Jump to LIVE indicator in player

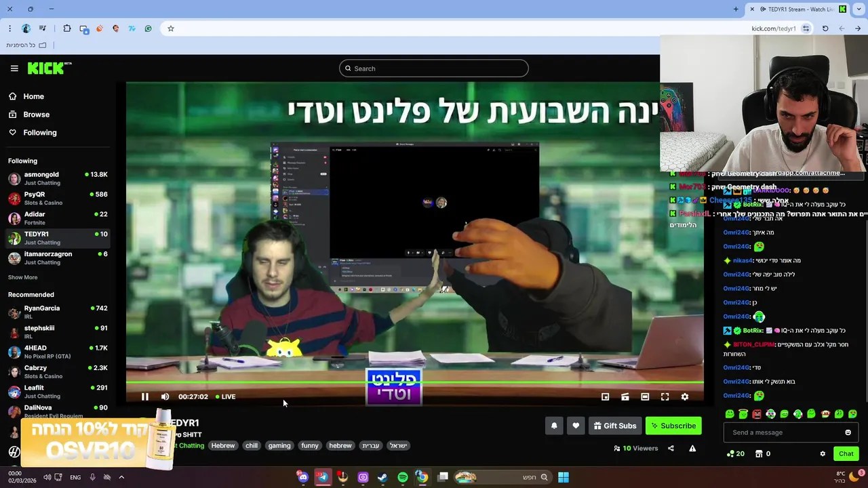225,396
